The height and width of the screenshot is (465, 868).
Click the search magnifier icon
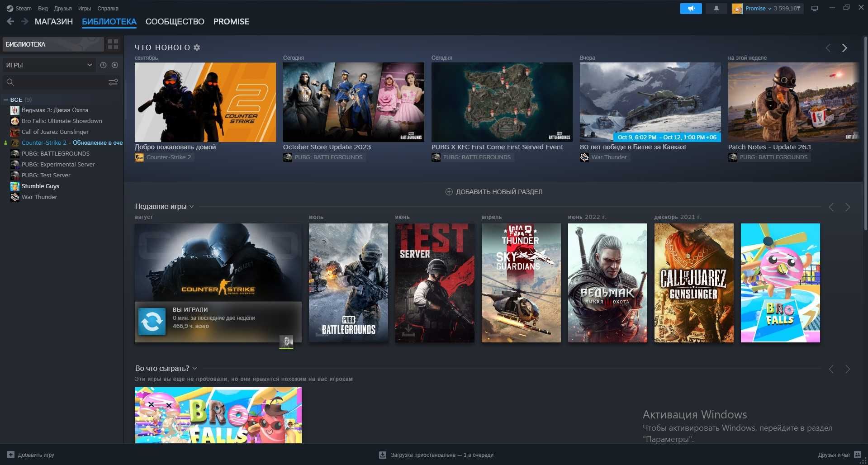tap(10, 82)
